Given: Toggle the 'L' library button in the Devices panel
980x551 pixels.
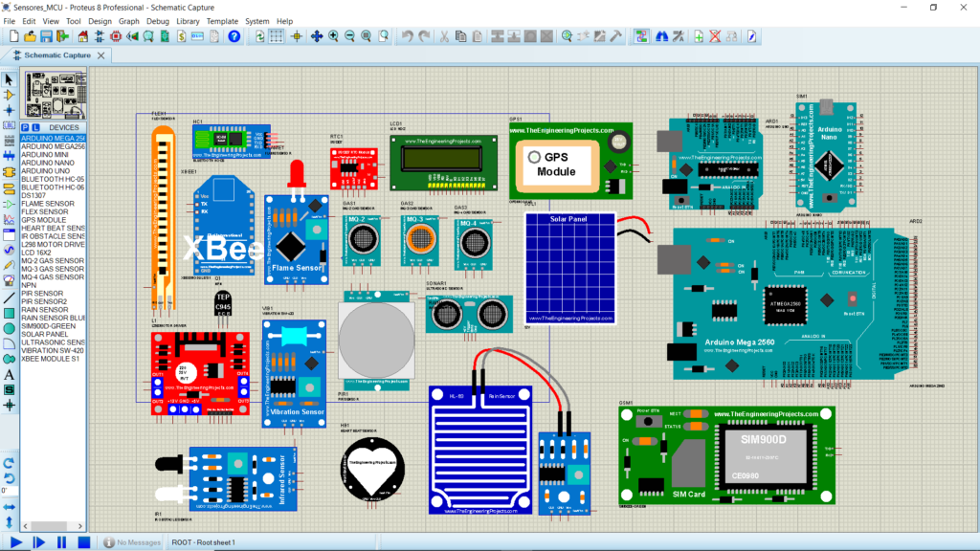Looking at the screenshot, I should pos(35,127).
